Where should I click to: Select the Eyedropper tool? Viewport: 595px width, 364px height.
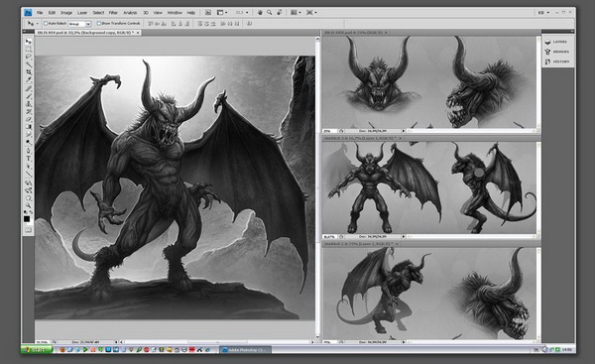(x=28, y=79)
